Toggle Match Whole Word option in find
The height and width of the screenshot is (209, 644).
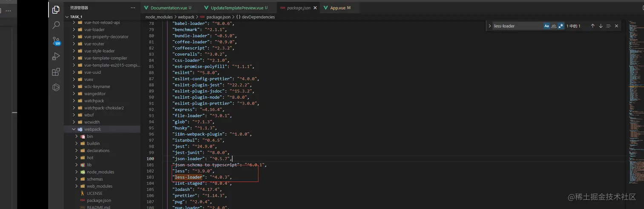pos(554,26)
